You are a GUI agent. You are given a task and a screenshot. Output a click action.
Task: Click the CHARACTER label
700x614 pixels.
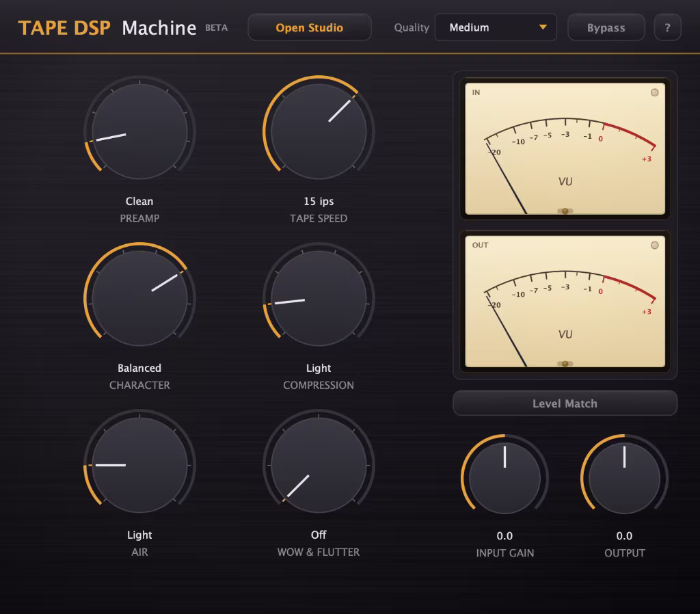click(139, 385)
